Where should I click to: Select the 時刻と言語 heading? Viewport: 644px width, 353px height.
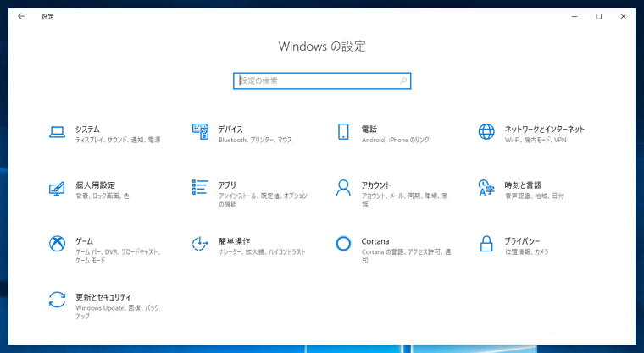point(524,185)
